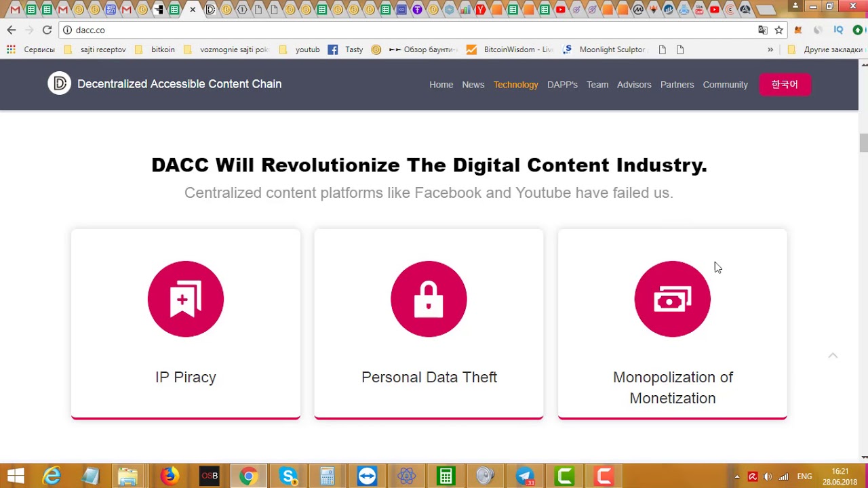Click the browser back arrow
868x488 pixels.
pos(12,30)
